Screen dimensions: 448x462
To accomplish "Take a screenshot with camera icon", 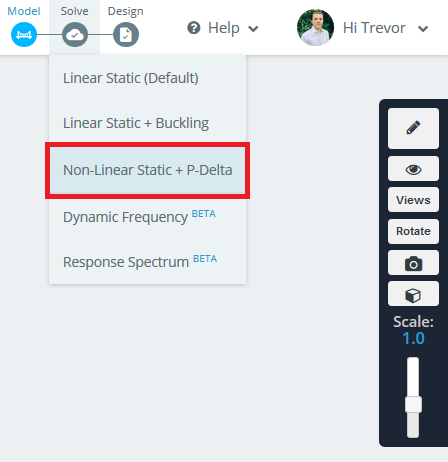I will point(413,263).
